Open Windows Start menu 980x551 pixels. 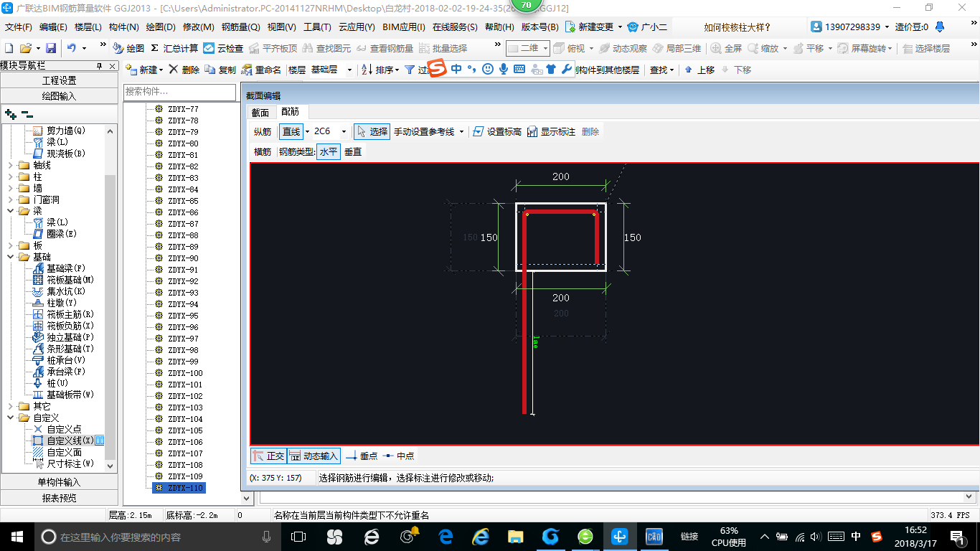tap(17, 536)
